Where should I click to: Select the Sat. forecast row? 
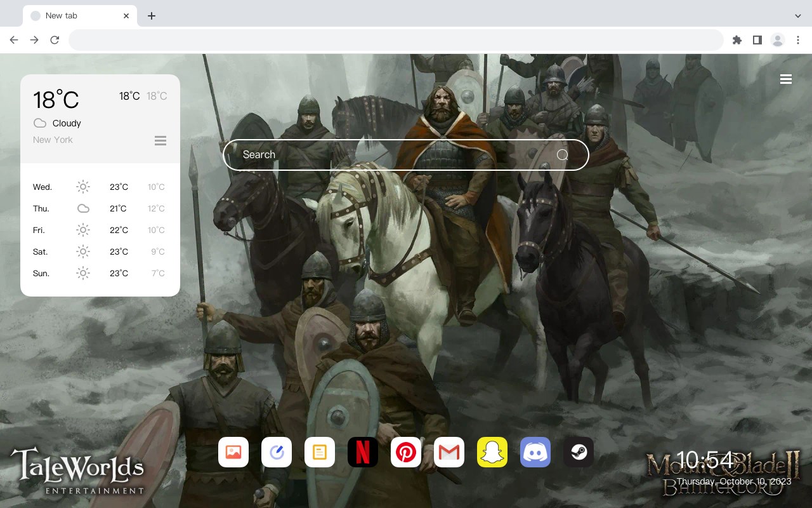100,251
